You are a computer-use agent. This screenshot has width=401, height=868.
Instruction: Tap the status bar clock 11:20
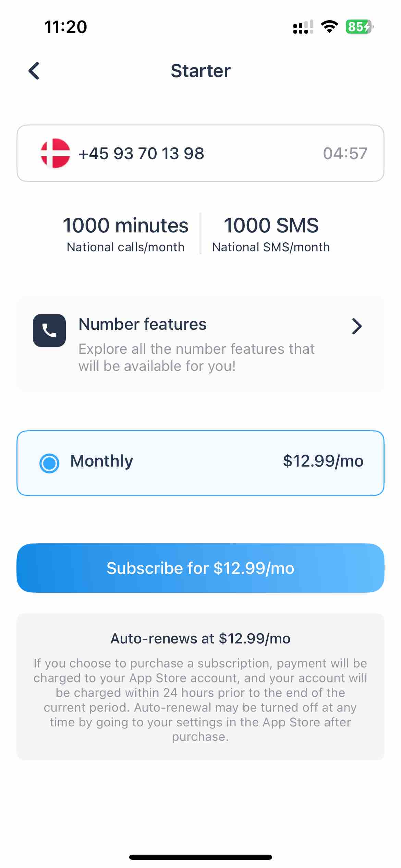click(x=66, y=27)
